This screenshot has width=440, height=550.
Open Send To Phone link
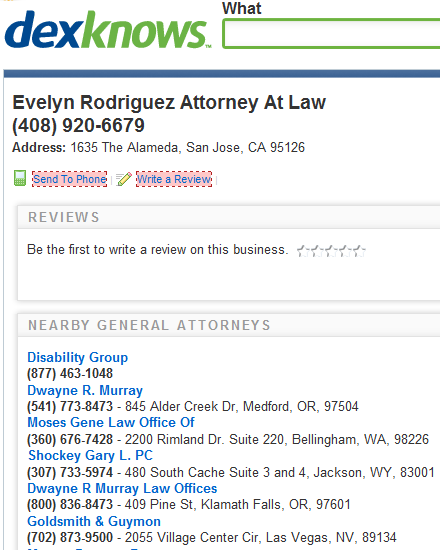(x=69, y=179)
